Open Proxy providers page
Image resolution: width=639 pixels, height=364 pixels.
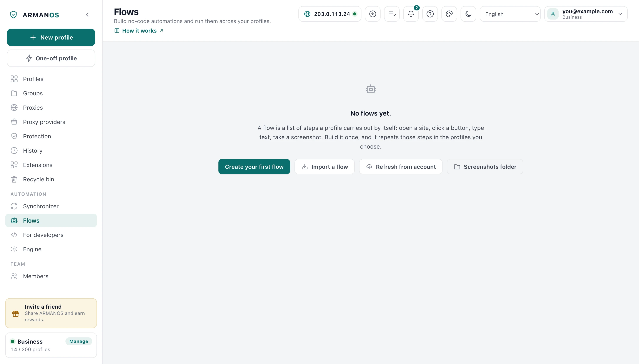point(51,122)
